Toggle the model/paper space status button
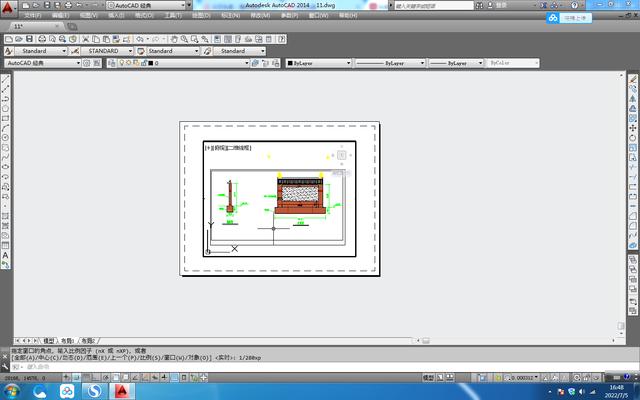 tap(429, 378)
